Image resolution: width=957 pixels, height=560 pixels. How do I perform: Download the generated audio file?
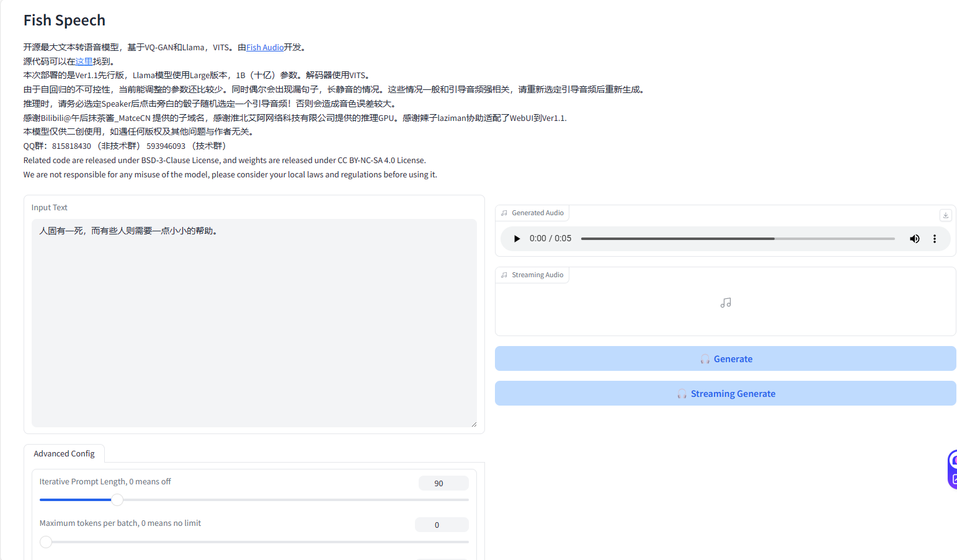[x=945, y=215]
